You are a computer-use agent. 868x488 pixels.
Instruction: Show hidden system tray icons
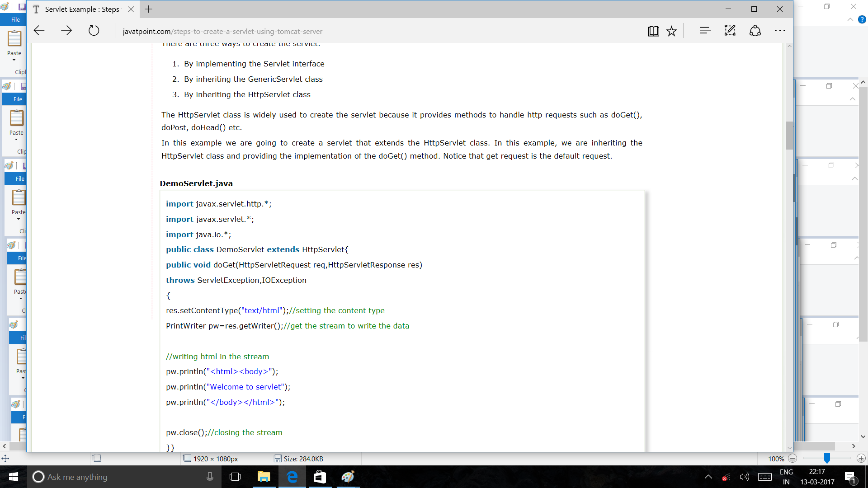(708, 477)
